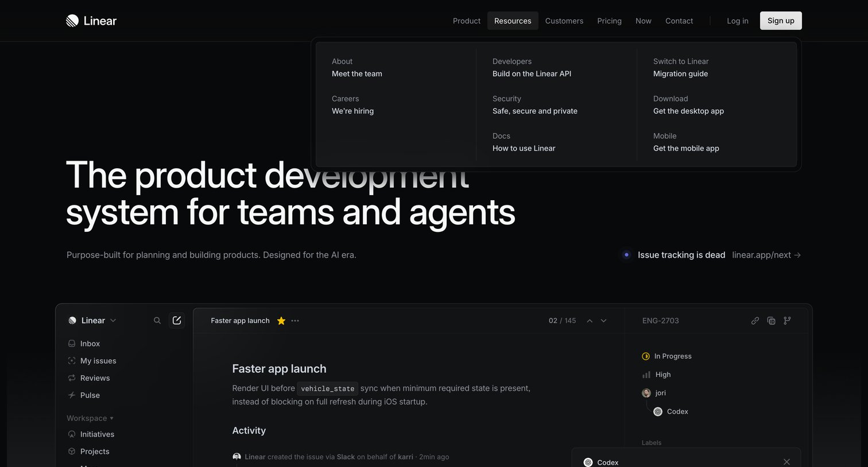Viewport: 868px width, 467px height.
Task: Open Switch to Linear migration guide
Action: (x=681, y=68)
